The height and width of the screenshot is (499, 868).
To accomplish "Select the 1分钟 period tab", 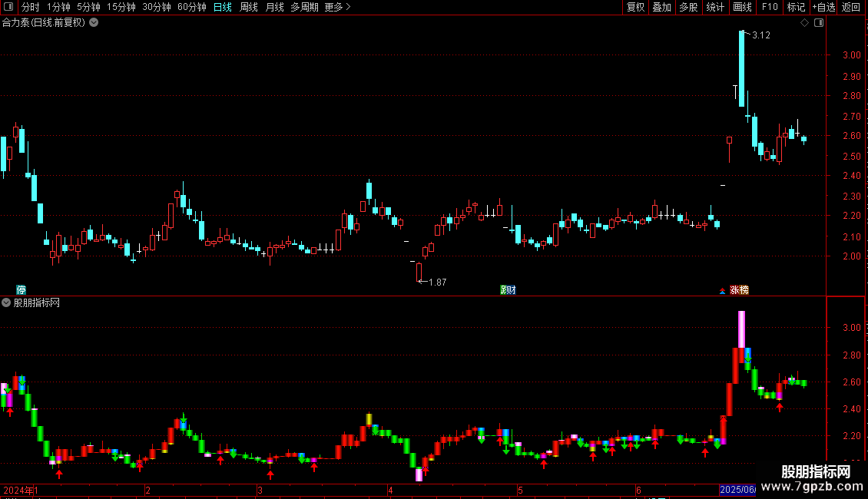I will click(x=58, y=7).
